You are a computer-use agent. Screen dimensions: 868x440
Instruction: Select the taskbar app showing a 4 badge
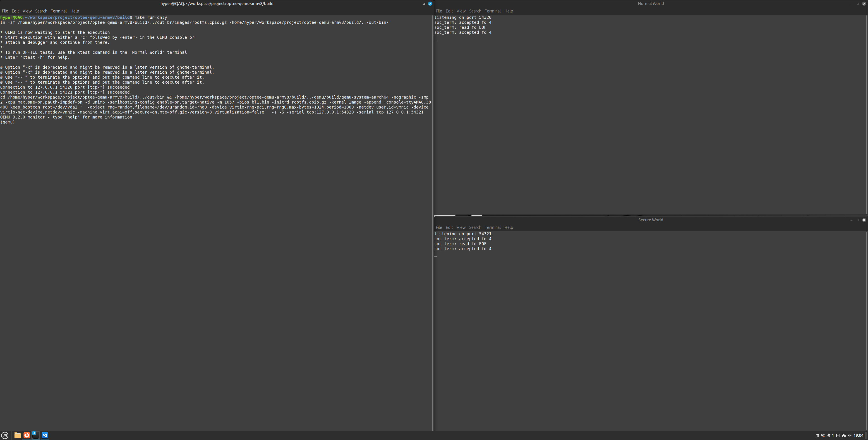point(35,436)
